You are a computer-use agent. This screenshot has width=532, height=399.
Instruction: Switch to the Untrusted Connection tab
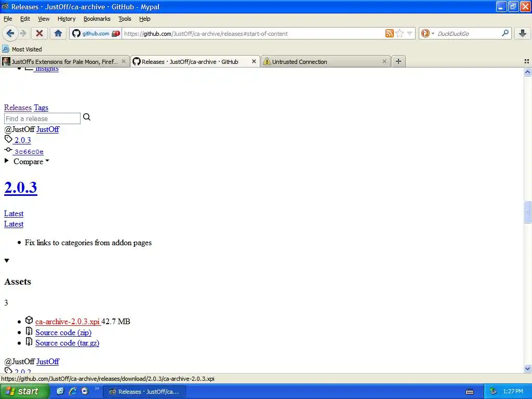[x=326, y=61]
